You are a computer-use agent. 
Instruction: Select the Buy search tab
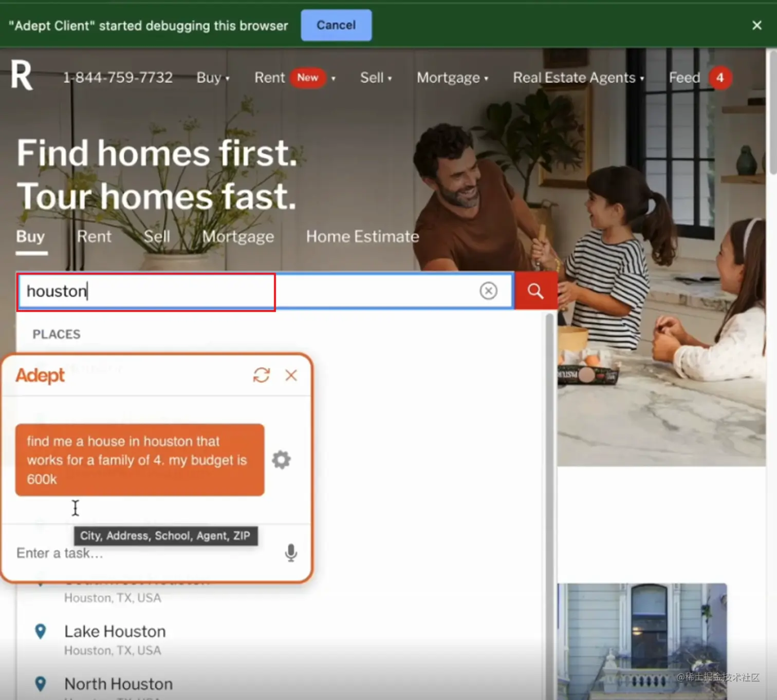[x=31, y=237]
